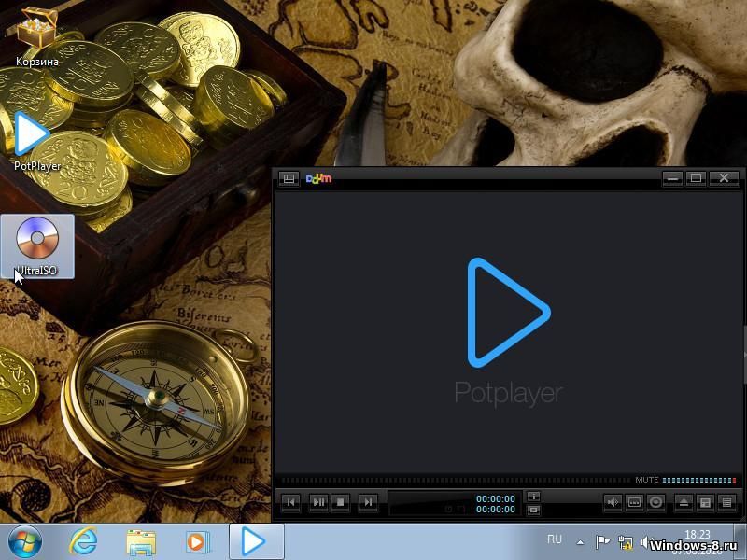The height and width of the screenshot is (560, 747).
Task: Click the total duration readout below elapsed time
Action: pyautogui.click(x=496, y=510)
